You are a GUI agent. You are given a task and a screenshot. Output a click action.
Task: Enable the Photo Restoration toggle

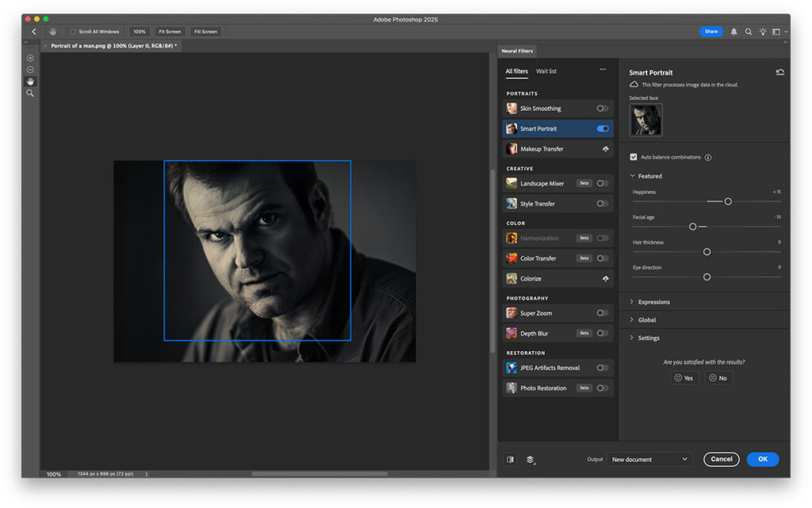click(603, 388)
